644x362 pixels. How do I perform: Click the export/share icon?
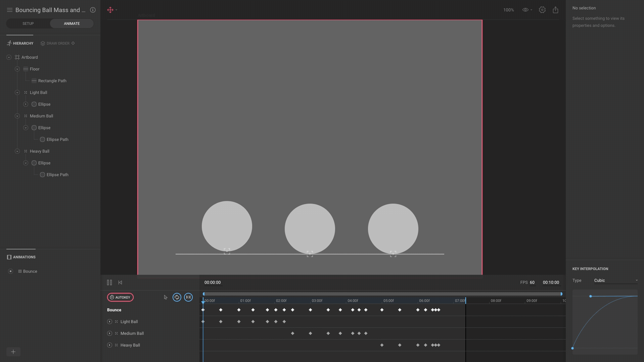[555, 10]
